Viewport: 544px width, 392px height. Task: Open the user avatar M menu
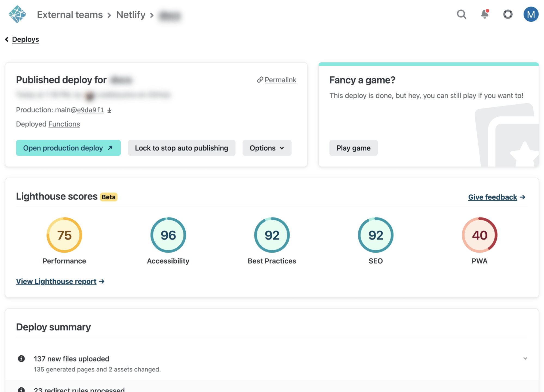(x=531, y=14)
